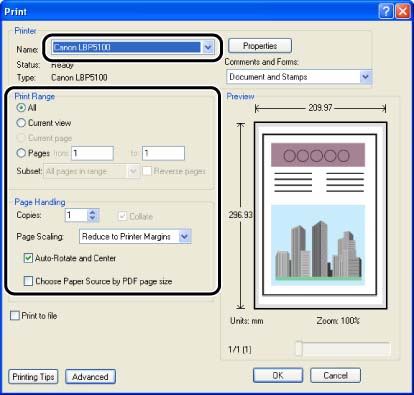Toggle Auto-Rotate and Center checkbox
This screenshot has width=414, height=395.
(x=28, y=258)
